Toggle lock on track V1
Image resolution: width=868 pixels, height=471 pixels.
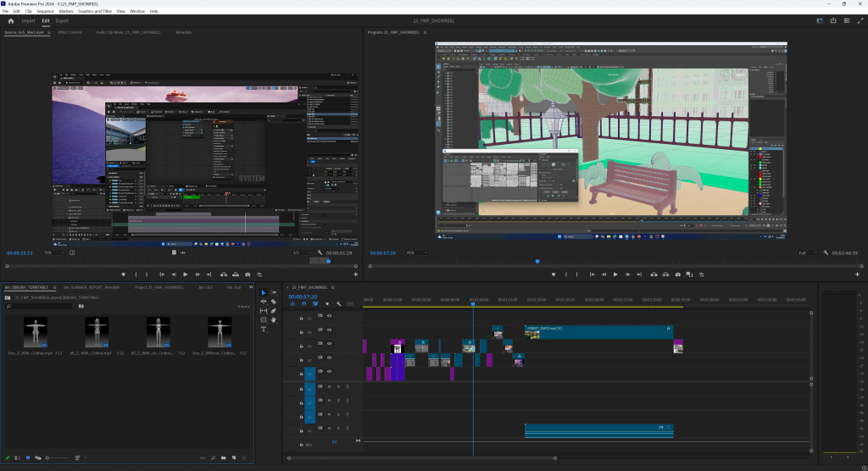302,373
